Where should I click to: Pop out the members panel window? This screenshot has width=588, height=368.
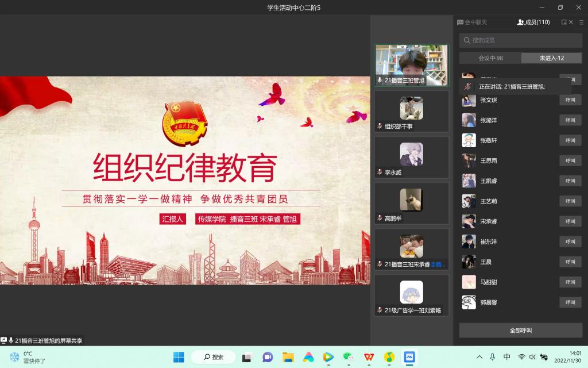point(564,22)
